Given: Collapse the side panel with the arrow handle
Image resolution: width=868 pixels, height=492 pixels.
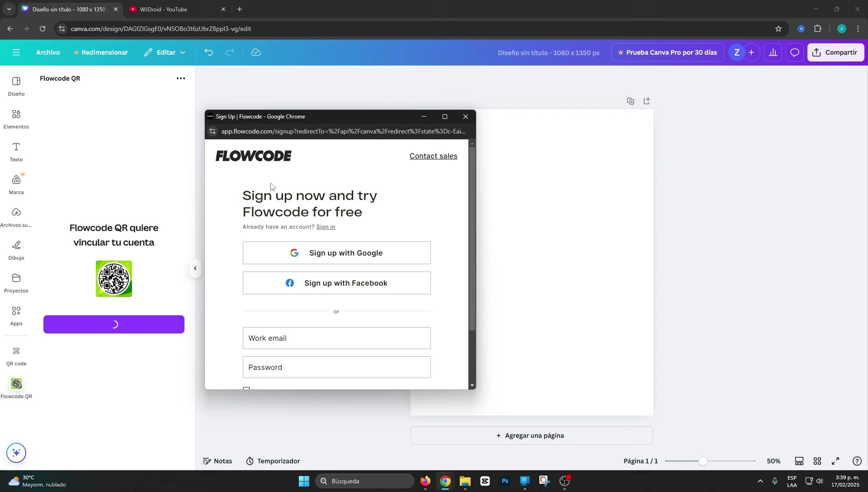Looking at the screenshot, I should click(x=195, y=268).
